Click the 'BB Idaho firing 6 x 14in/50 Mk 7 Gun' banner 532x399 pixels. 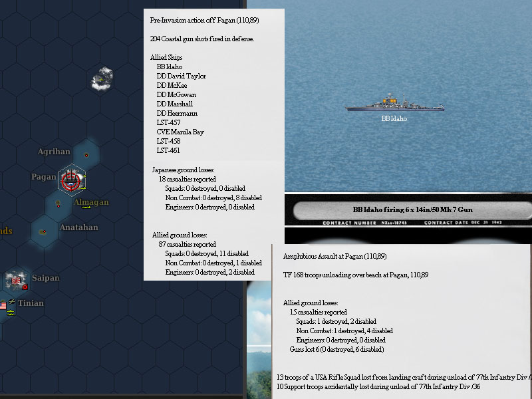(412, 209)
